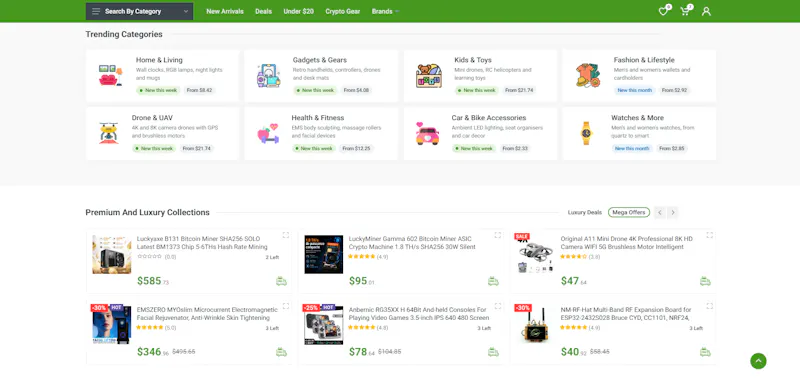Click the NM-RF-Hat board thumbnail

click(x=535, y=325)
